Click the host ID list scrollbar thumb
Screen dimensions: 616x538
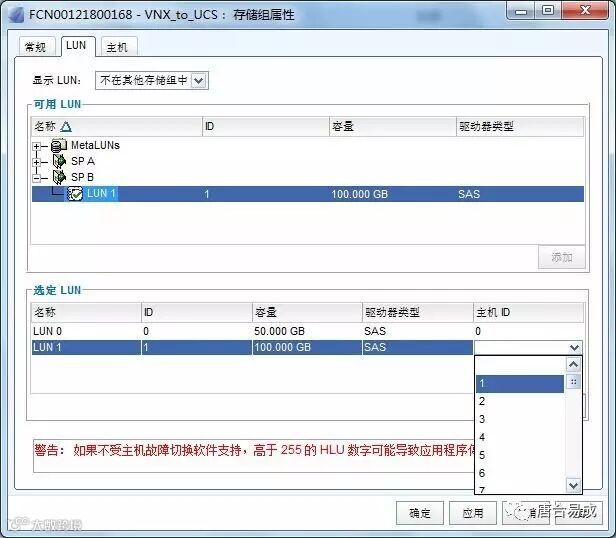point(573,382)
